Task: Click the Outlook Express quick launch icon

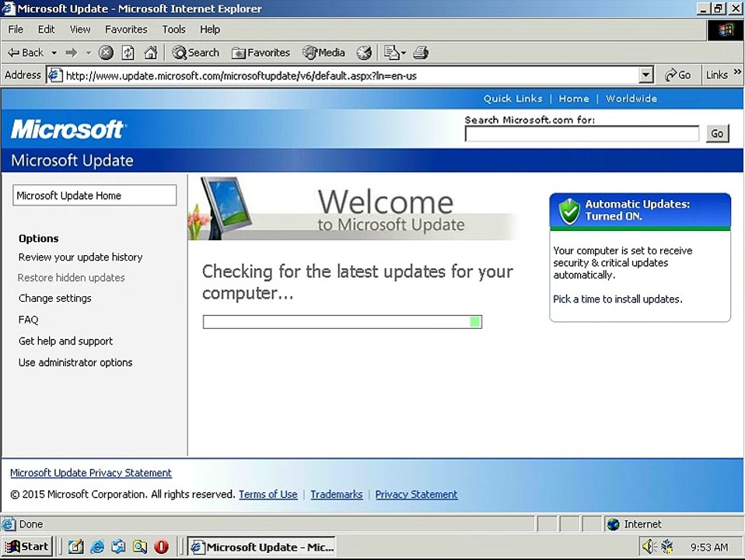Action: point(118,547)
